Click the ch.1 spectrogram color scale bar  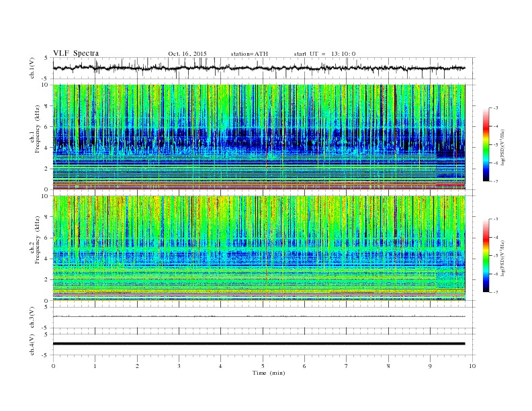click(x=486, y=145)
